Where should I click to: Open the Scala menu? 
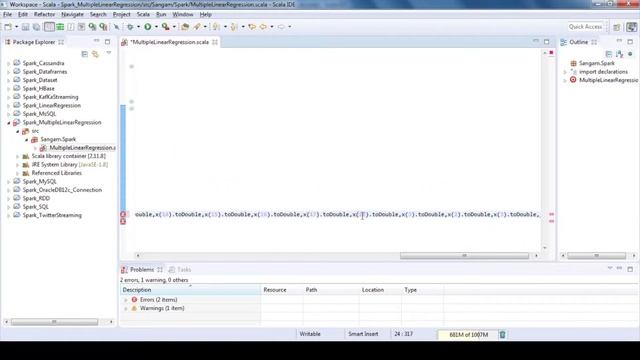(143, 14)
